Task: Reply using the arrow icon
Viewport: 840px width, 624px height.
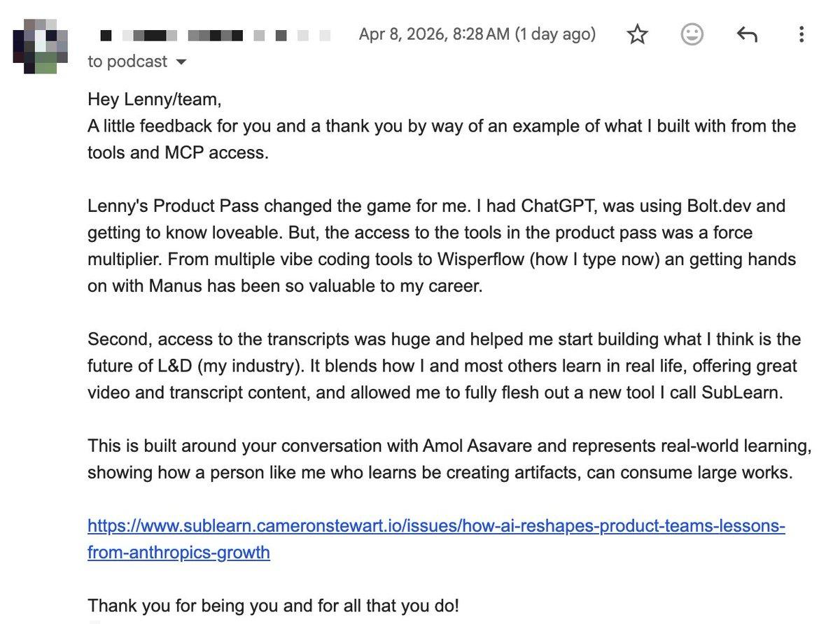Action: point(747,34)
